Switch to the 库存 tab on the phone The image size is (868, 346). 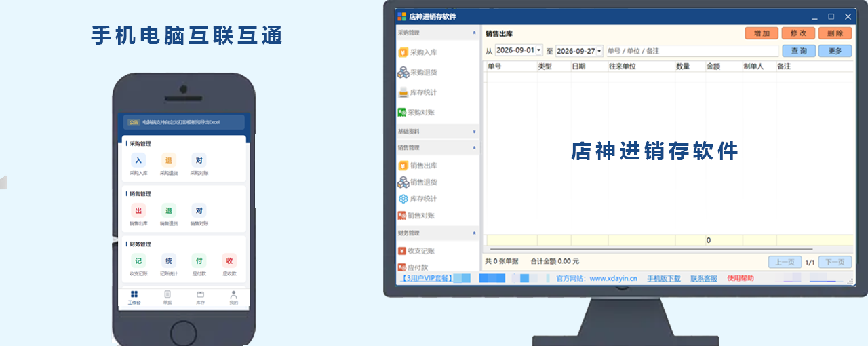click(x=201, y=298)
